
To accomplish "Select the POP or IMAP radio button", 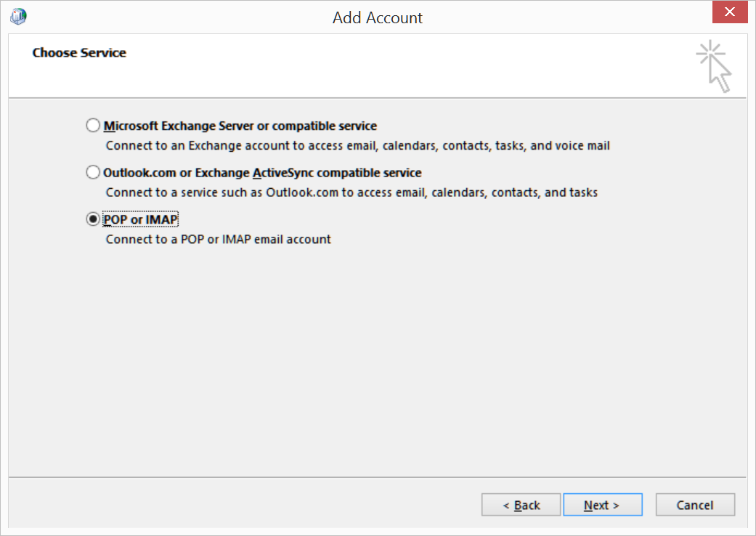I will pyautogui.click(x=93, y=219).
